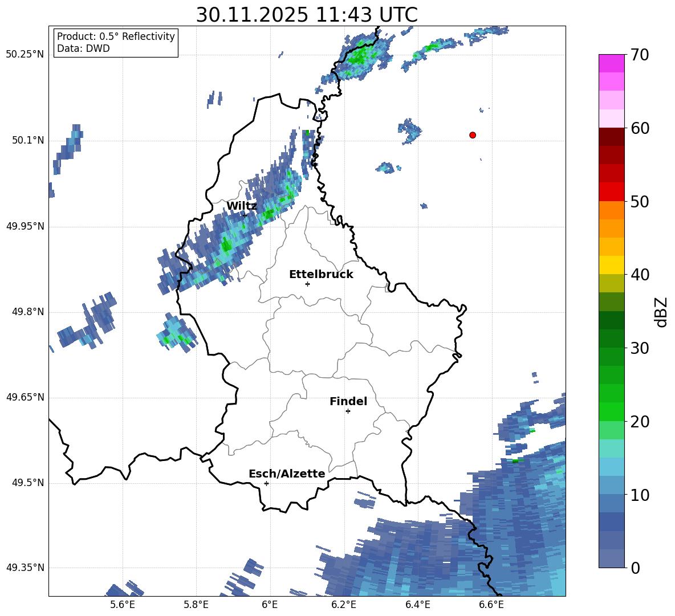675x616 pixels.
Task: Click the 50.1°N latitude label
Action: point(27,141)
